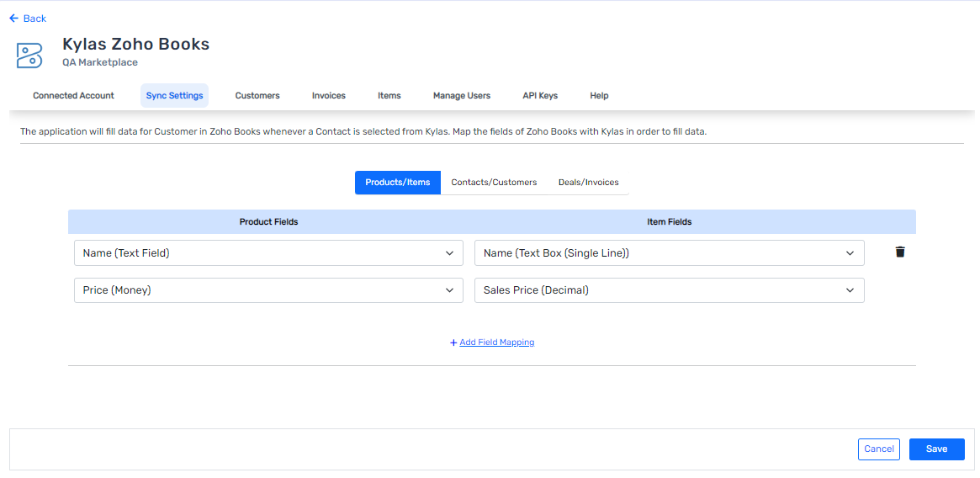Save the field mappings
980x478 pixels.
pyautogui.click(x=937, y=449)
